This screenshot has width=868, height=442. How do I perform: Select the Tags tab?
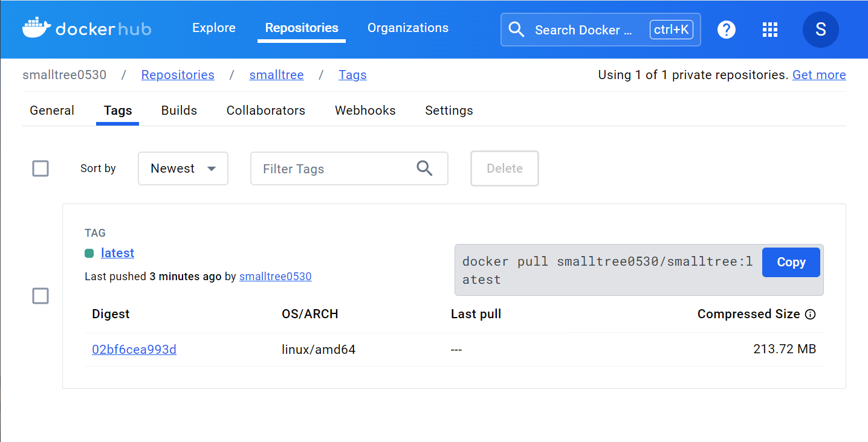pos(118,110)
